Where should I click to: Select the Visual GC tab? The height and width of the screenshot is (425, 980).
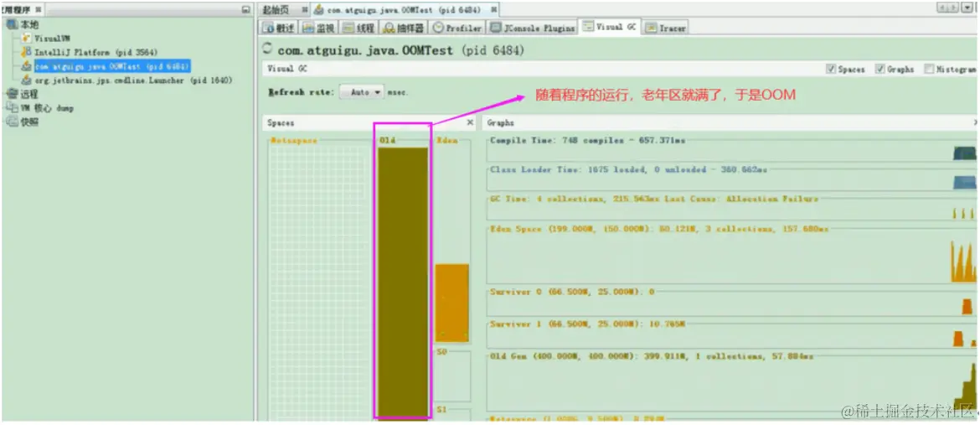[x=610, y=27]
